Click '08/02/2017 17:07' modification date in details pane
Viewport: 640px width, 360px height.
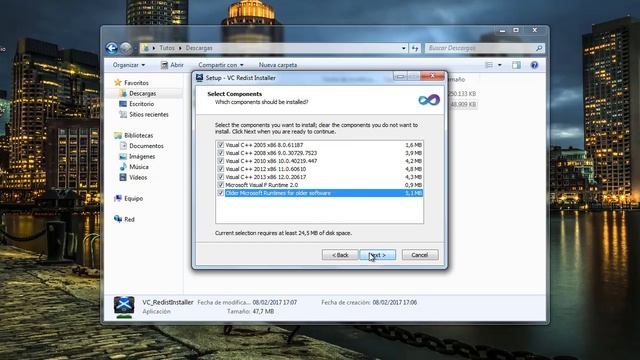(275, 302)
